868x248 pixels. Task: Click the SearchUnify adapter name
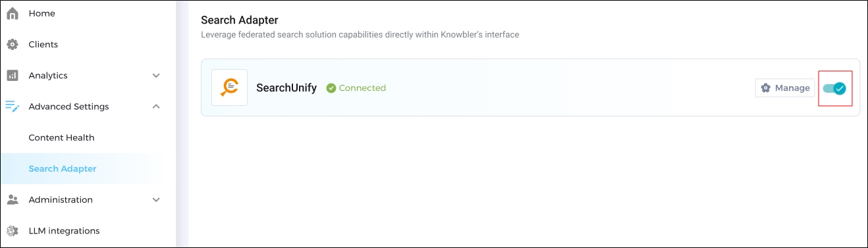(x=286, y=87)
